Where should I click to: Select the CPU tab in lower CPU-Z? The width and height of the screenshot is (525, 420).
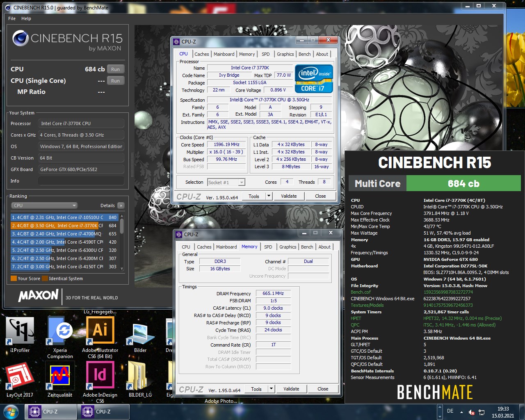[186, 247]
